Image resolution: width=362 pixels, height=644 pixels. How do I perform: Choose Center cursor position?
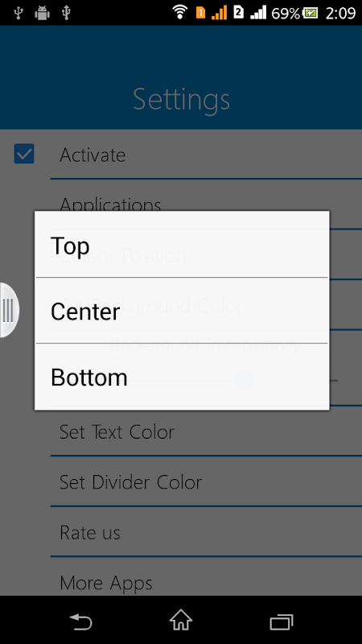click(x=182, y=311)
